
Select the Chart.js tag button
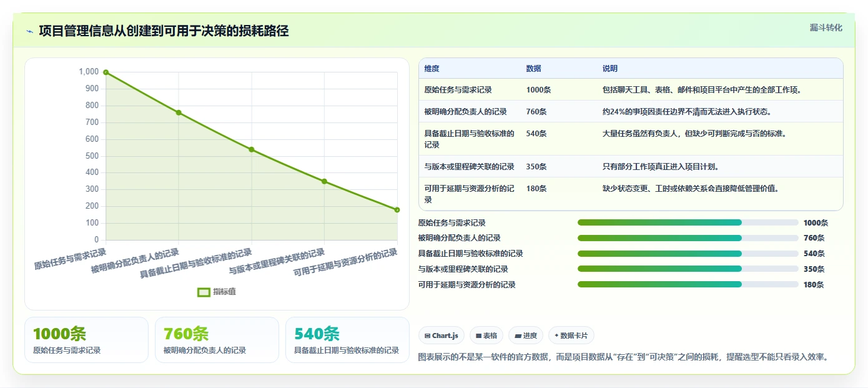pyautogui.click(x=441, y=336)
